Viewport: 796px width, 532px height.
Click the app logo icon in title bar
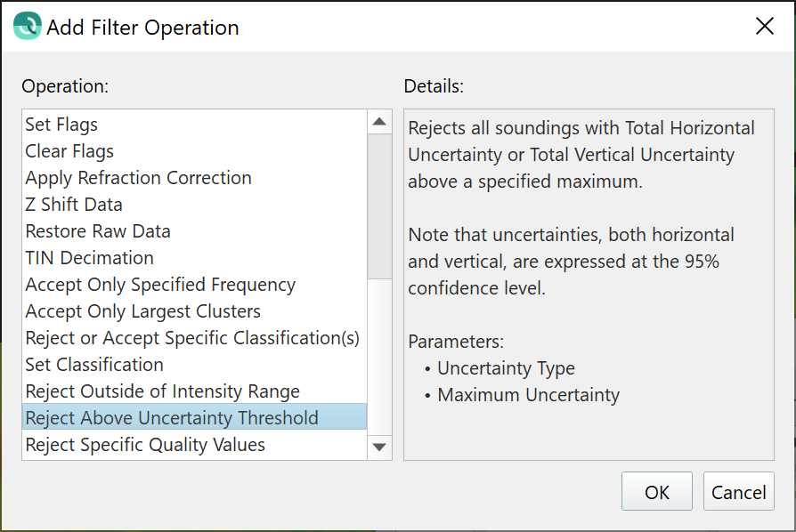28,27
